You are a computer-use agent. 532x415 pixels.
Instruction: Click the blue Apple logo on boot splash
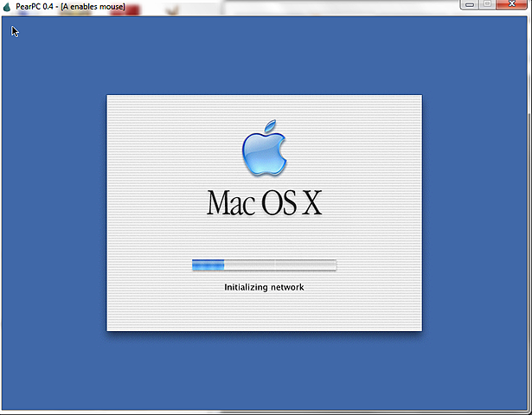point(265,148)
